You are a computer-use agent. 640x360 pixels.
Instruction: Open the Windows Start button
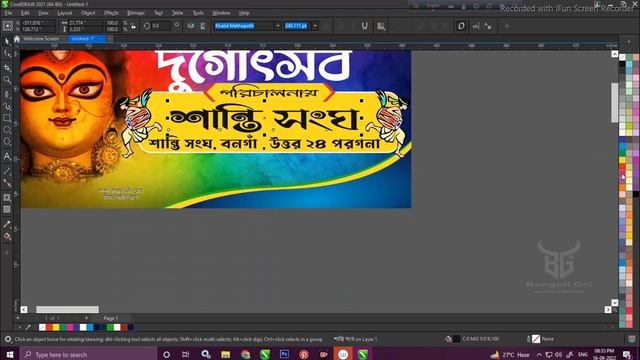10,354
